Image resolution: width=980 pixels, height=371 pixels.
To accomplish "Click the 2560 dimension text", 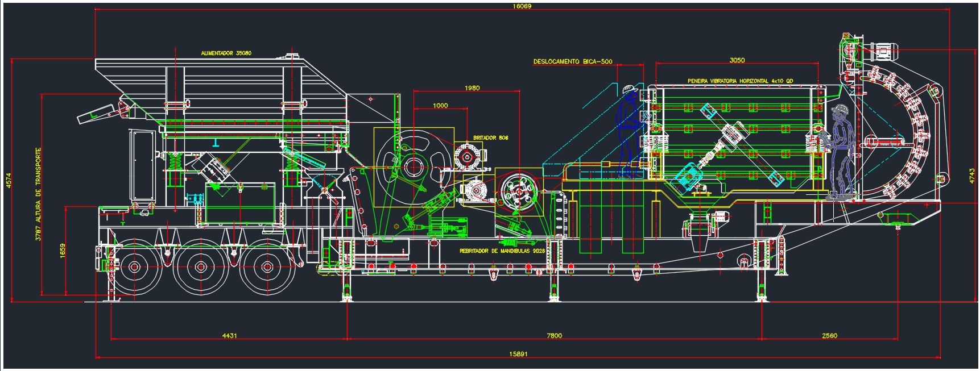I will [x=829, y=336].
